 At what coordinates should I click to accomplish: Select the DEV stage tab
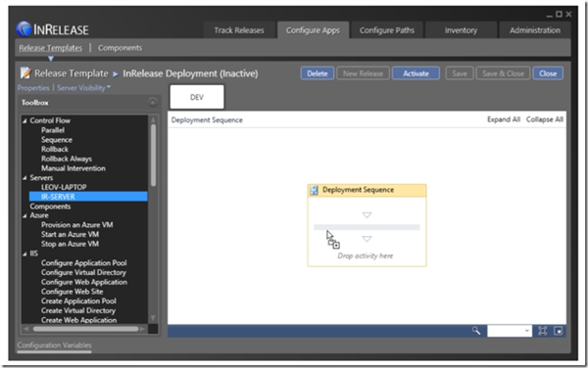pos(197,97)
